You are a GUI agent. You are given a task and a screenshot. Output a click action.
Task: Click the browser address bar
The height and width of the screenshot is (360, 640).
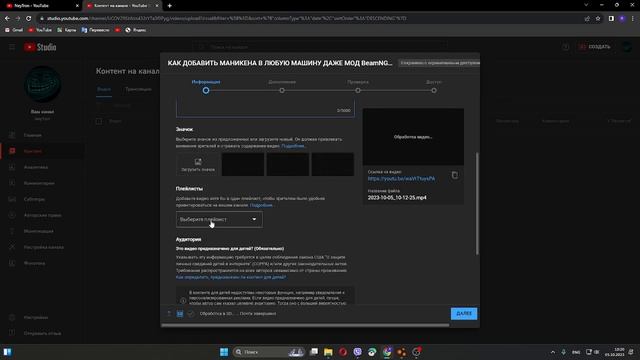coord(310,18)
